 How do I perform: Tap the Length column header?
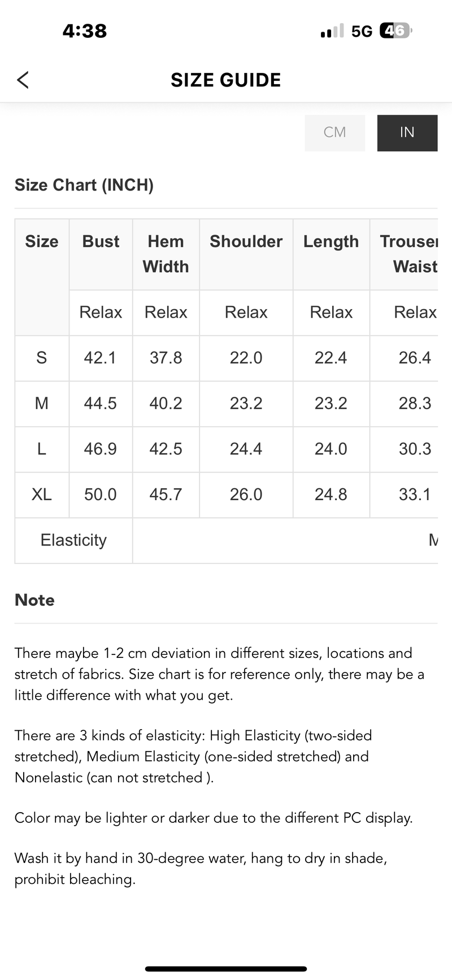click(x=331, y=242)
